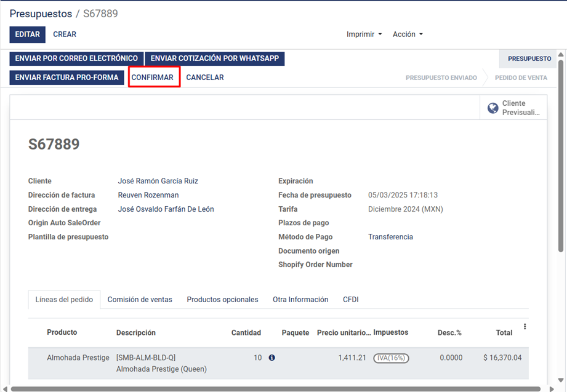Open the Imprimir dropdown
The width and height of the screenshot is (567, 392).
(364, 34)
